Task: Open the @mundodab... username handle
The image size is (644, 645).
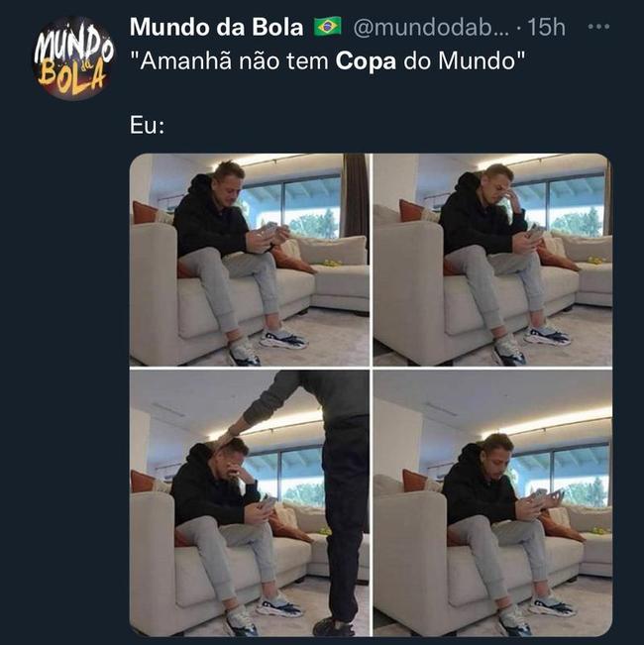Action: pos(431,28)
